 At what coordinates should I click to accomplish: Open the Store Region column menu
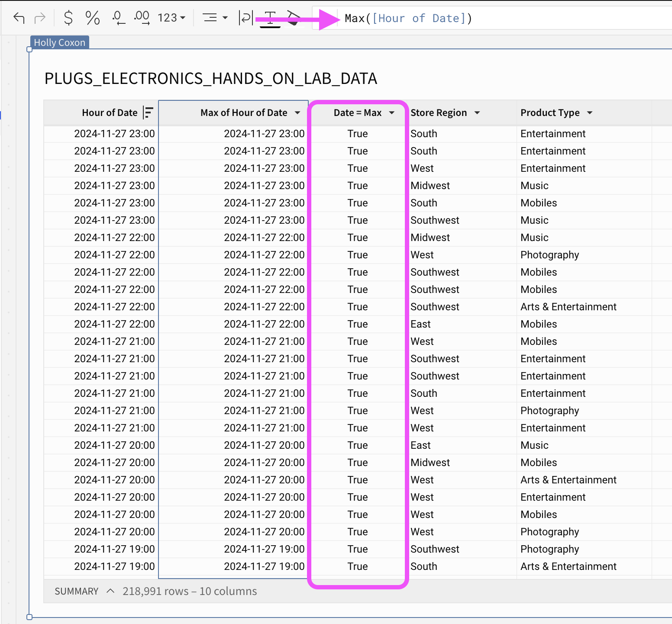(x=477, y=113)
